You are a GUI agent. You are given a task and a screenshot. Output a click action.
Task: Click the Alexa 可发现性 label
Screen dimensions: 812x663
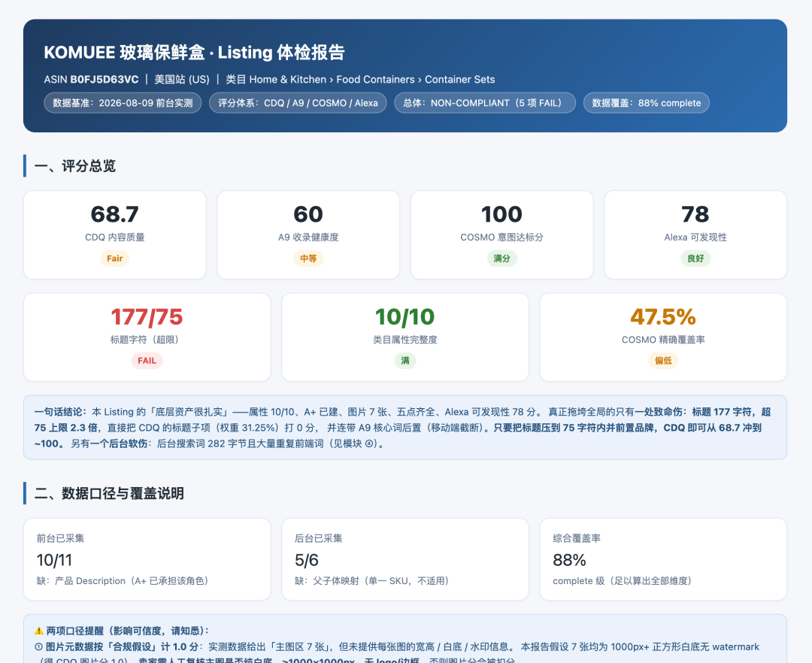point(695,237)
